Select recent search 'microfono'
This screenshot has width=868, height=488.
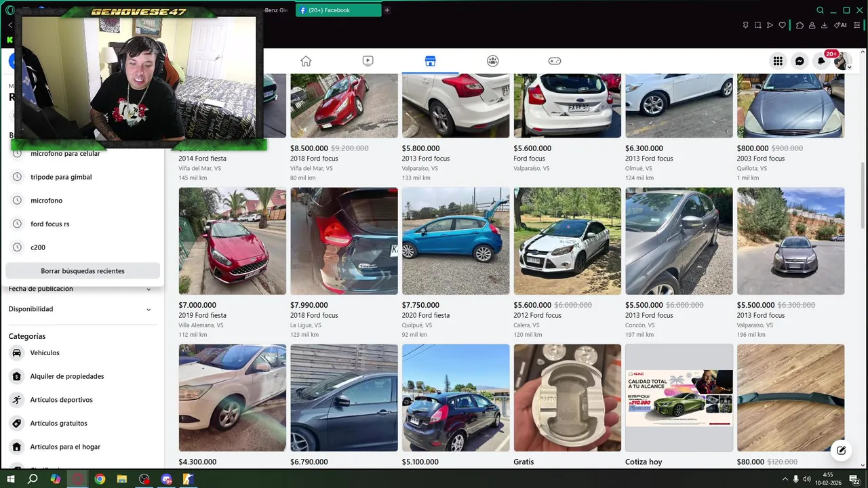point(83,201)
